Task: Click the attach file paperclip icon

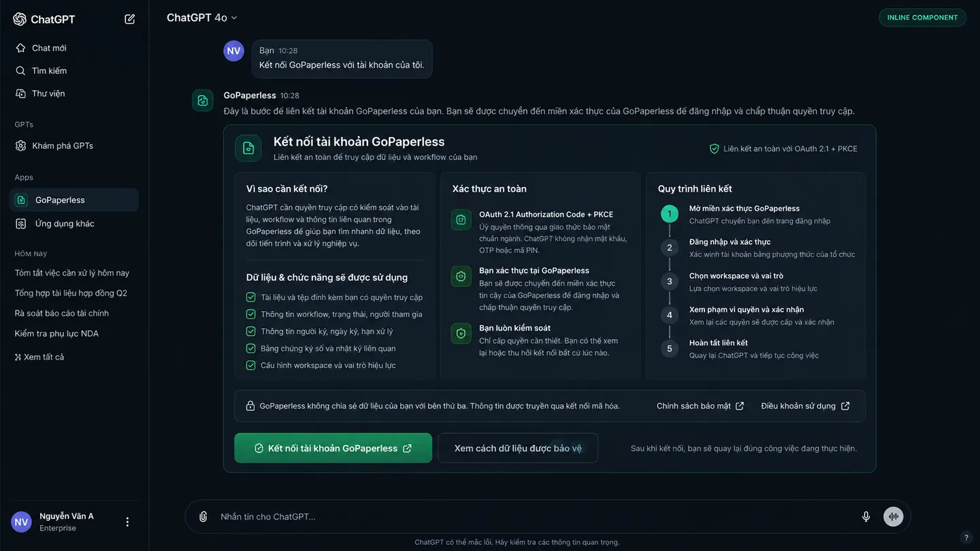Action: (203, 517)
